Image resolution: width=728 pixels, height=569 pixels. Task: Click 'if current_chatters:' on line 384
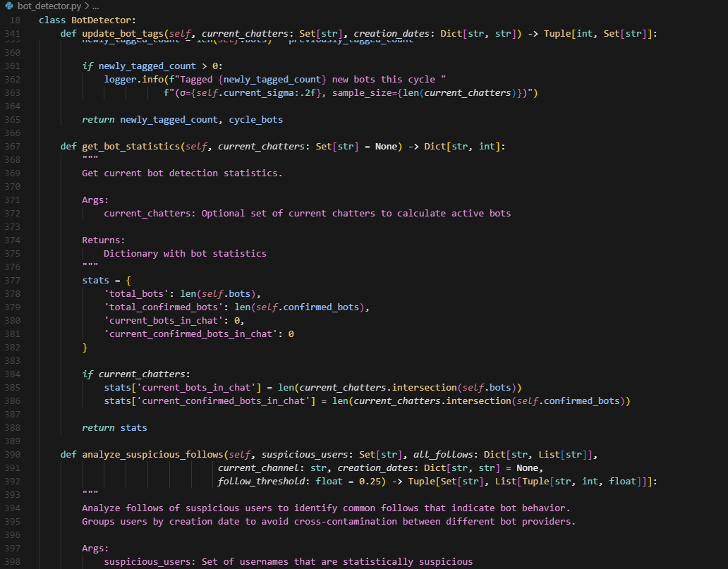136,374
